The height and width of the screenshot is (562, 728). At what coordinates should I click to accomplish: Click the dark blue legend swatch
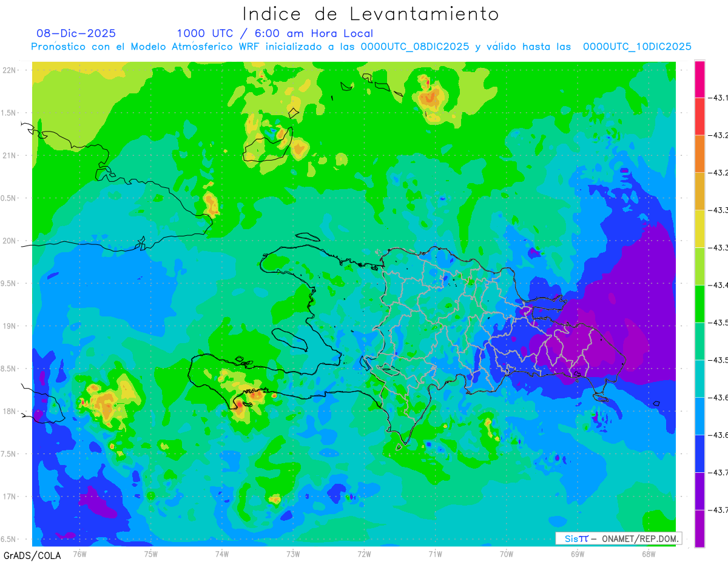[x=699, y=454]
